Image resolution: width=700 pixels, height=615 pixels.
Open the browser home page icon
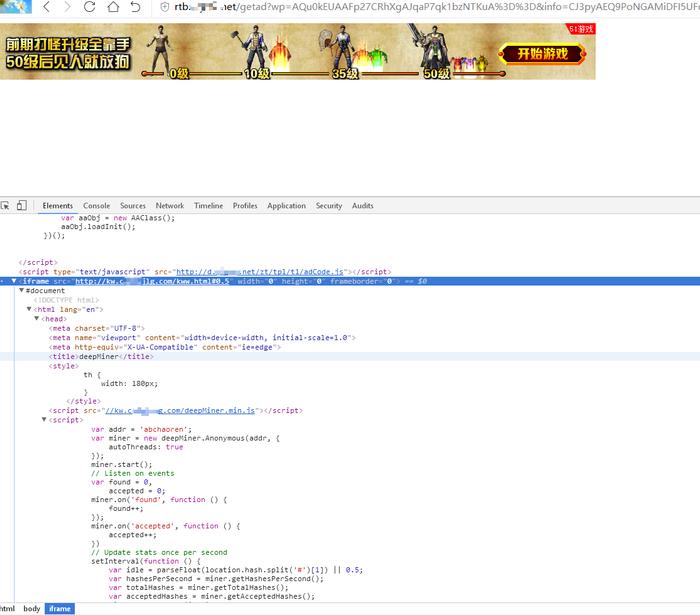(x=113, y=7)
